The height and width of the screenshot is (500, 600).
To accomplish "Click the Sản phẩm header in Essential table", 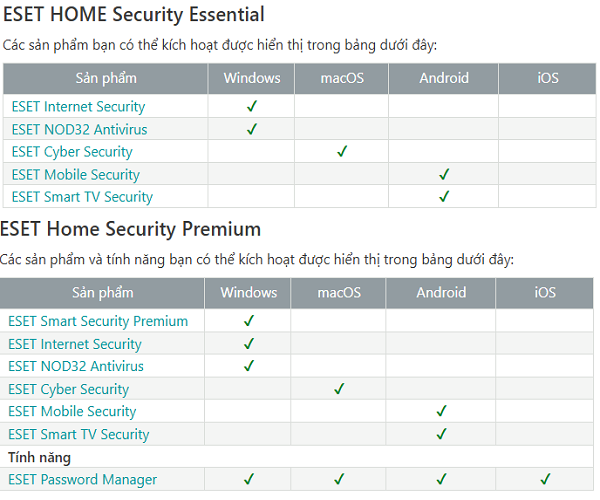I will pos(106,78).
